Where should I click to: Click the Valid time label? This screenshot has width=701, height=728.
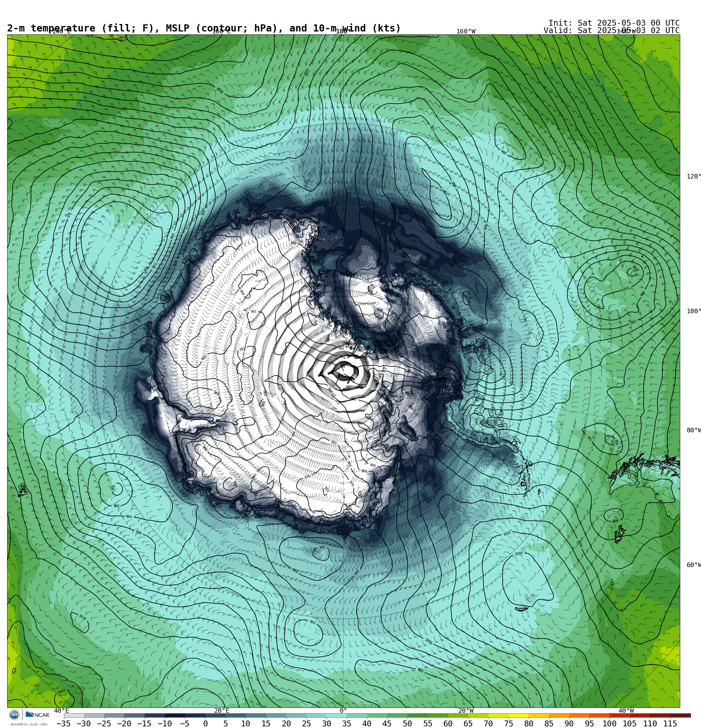[x=611, y=31]
